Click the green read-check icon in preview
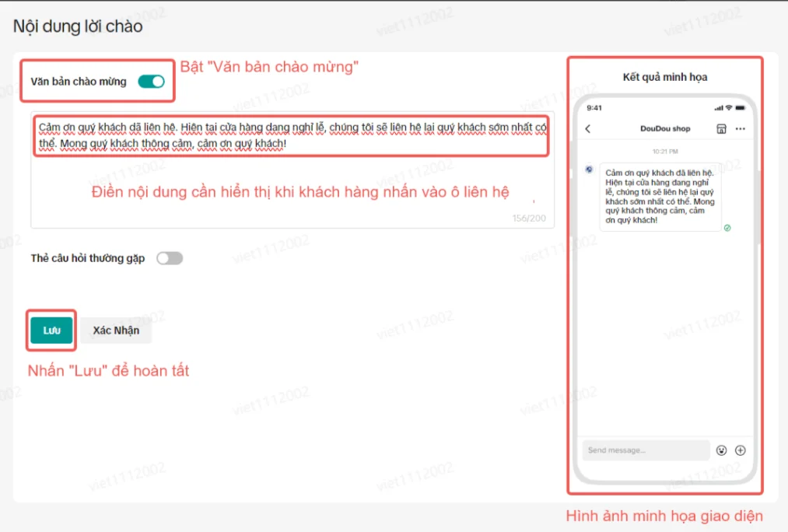Viewport: 788px width, 532px height. tap(727, 228)
